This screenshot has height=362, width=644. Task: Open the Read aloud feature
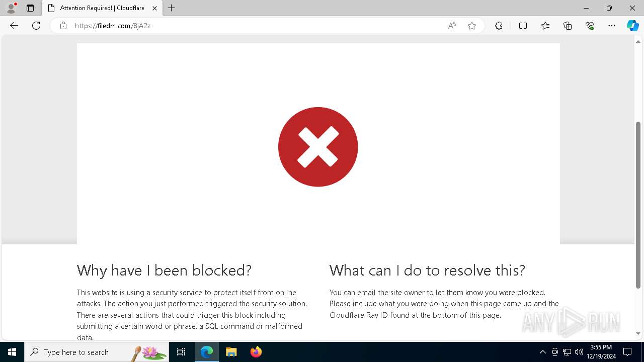pos(452,26)
